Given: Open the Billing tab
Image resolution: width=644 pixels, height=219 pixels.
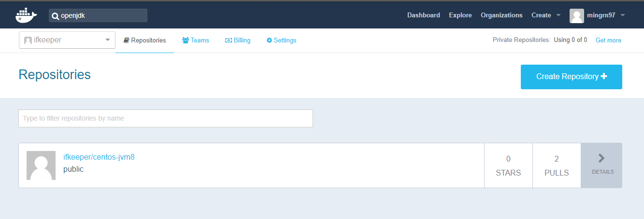Looking at the screenshot, I should pos(238,41).
